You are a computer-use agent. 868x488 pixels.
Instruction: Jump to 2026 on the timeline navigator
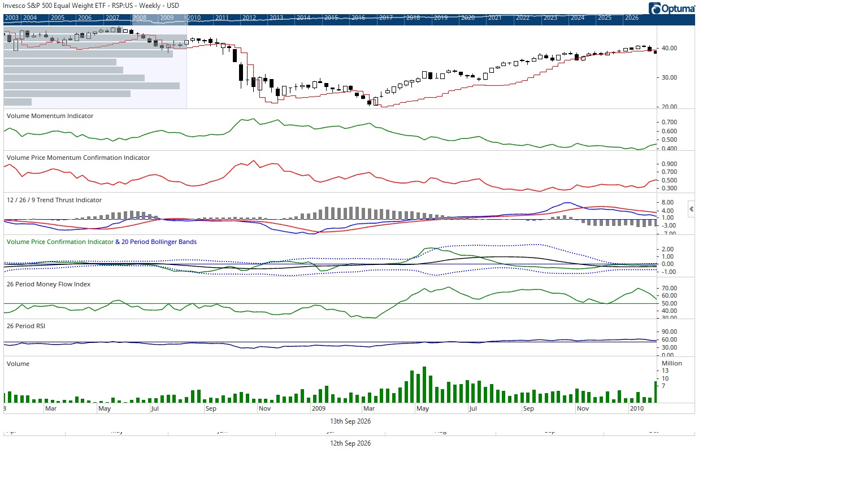pos(631,18)
